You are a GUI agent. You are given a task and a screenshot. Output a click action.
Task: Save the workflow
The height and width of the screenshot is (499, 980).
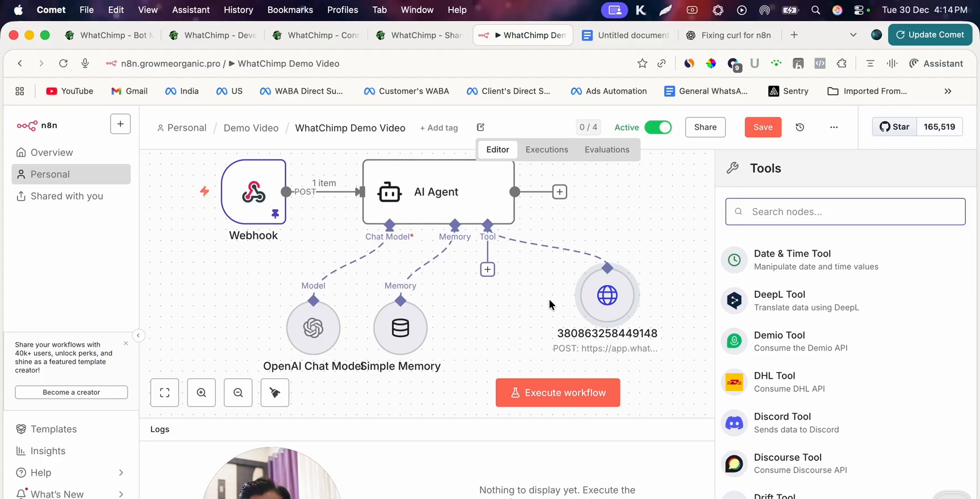[763, 128]
